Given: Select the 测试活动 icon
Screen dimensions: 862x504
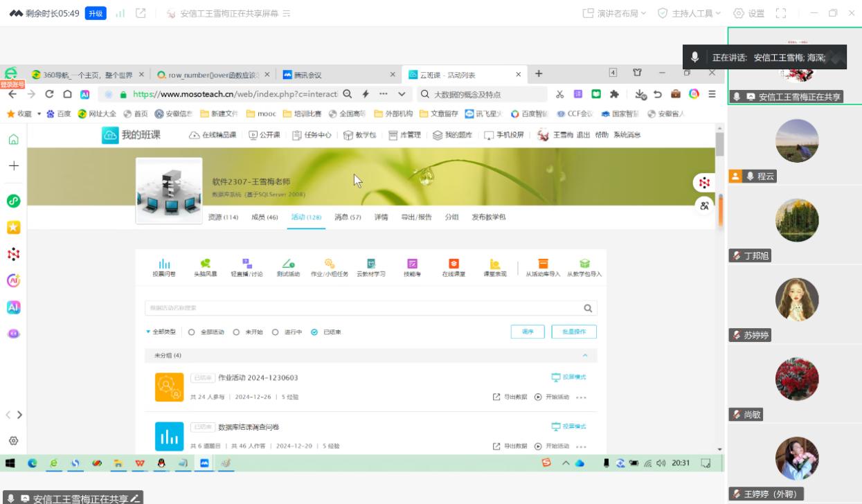Looking at the screenshot, I should (289, 264).
